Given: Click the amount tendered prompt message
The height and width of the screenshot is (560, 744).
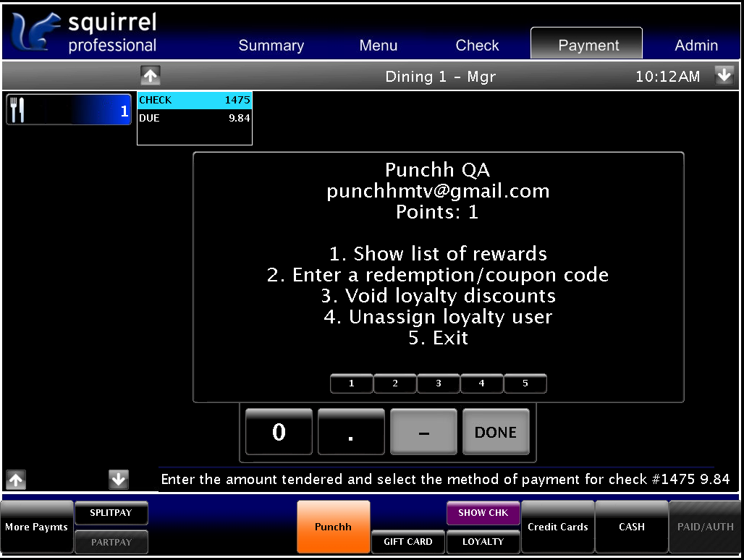Looking at the screenshot, I should [x=445, y=480].
